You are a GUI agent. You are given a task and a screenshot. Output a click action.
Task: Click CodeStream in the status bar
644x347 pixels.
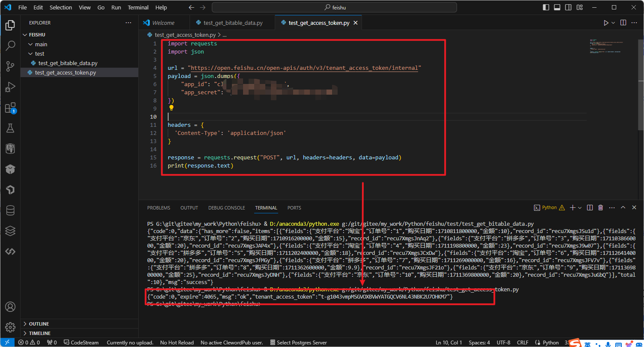(81, 343)
